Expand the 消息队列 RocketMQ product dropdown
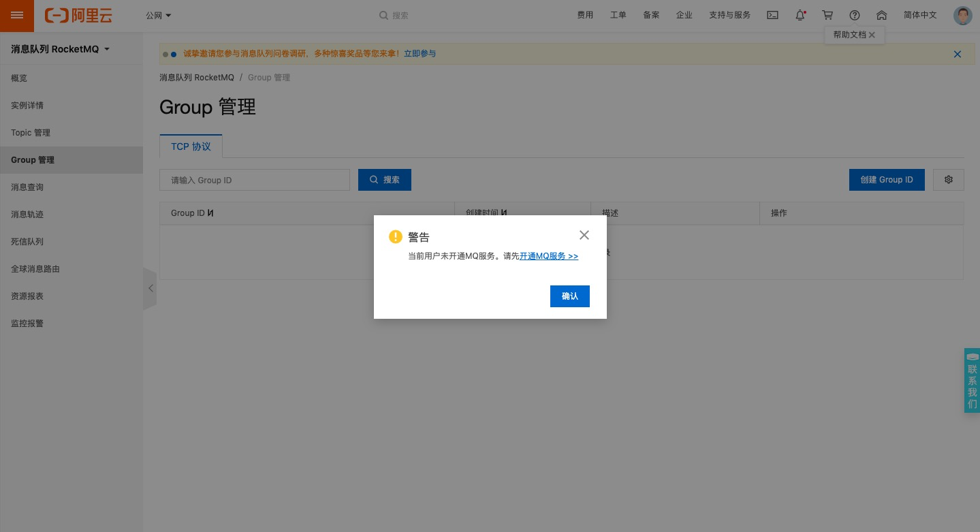Image resolution: width=980 pixels, height=532 pixels. click(61, 49)
